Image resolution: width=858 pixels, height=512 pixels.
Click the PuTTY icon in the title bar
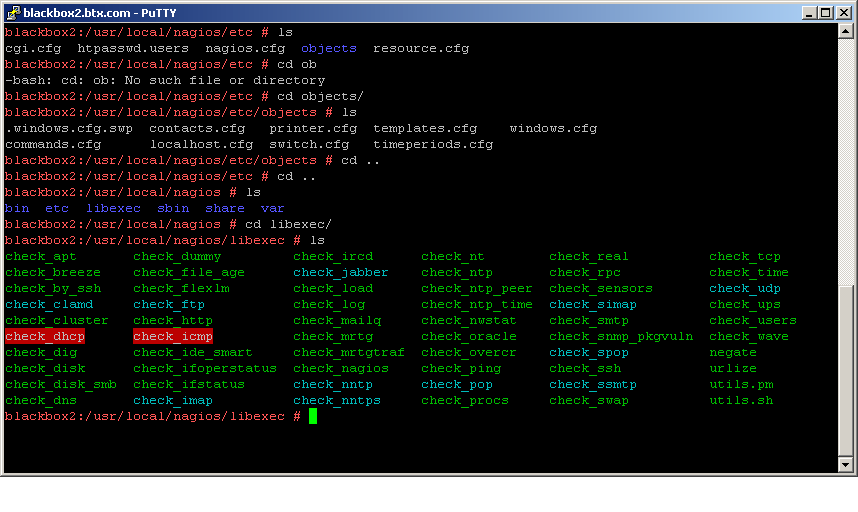pyautogui.click(x=13, y=12)
